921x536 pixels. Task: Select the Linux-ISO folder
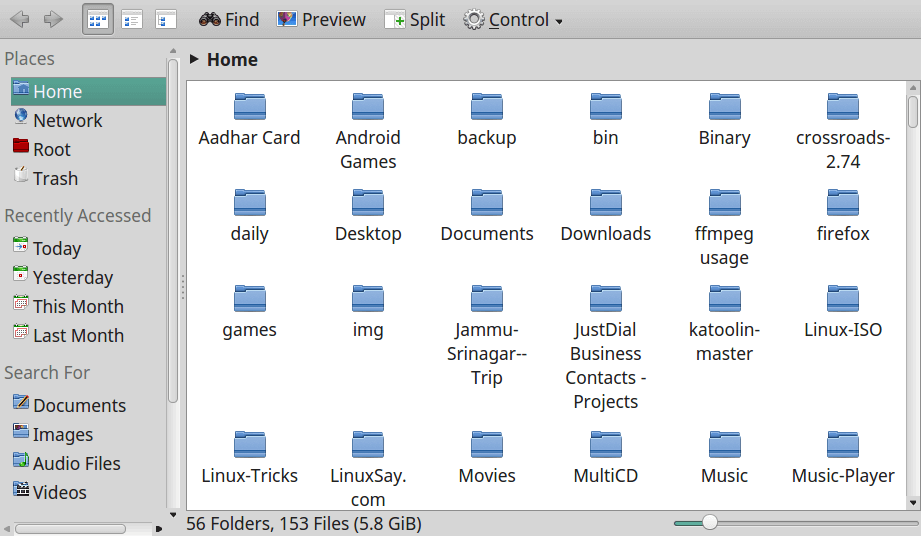(843, 312)
